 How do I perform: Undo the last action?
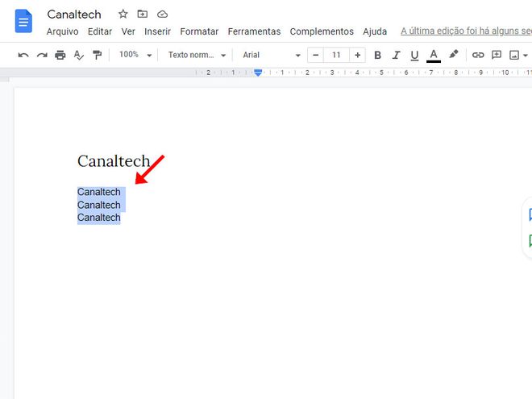click(x=23, y=55)
